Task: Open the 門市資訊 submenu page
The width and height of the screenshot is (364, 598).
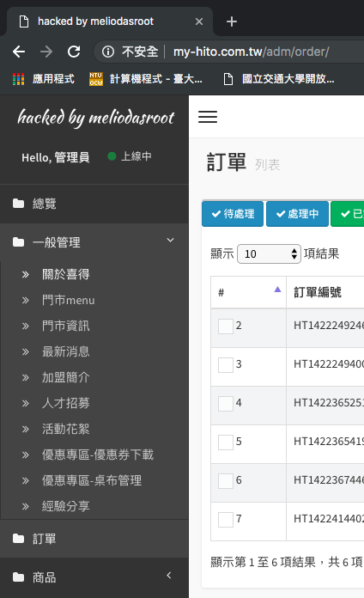Action: coord(65,326)
